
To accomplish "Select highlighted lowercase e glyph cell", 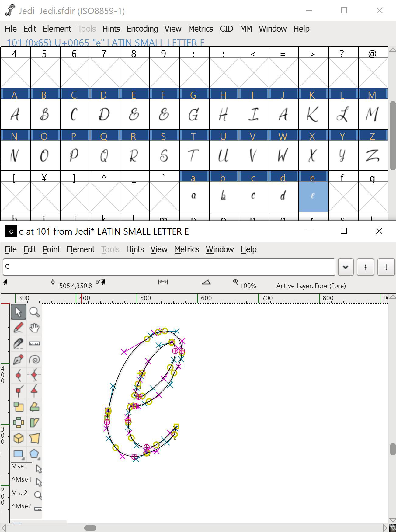I will point(313,196).
